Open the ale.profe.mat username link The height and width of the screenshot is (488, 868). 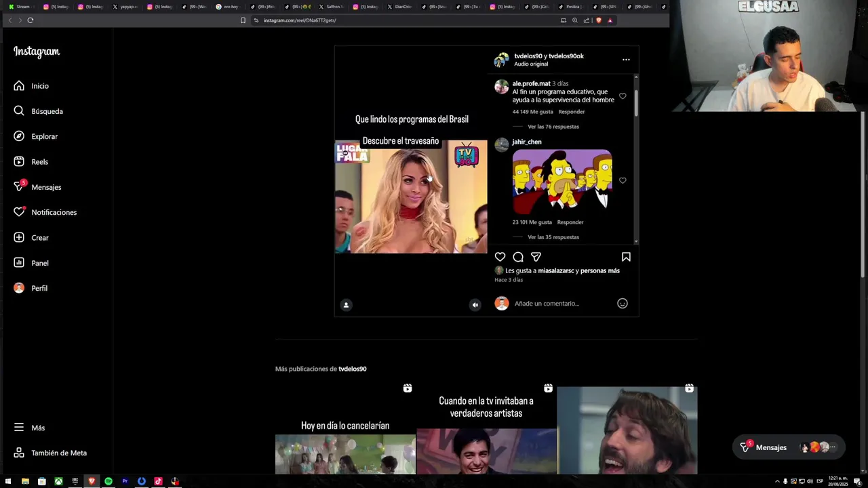click(531, 83)
